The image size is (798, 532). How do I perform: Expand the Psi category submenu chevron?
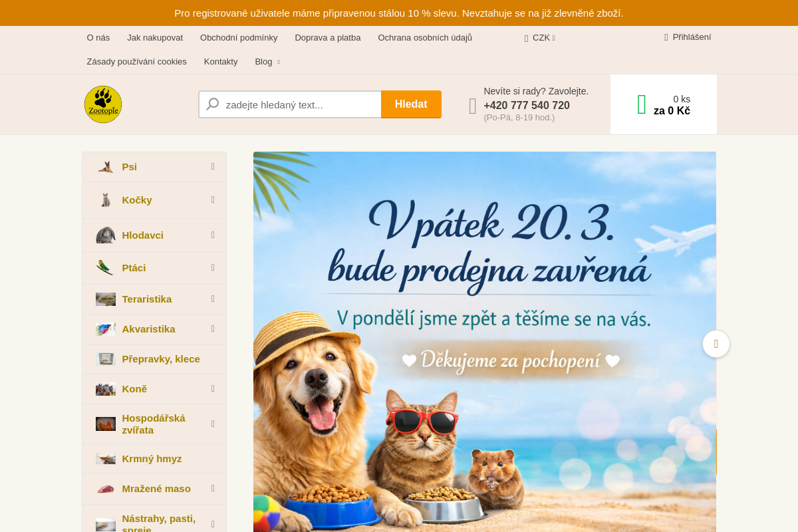(x=213, y=166)
